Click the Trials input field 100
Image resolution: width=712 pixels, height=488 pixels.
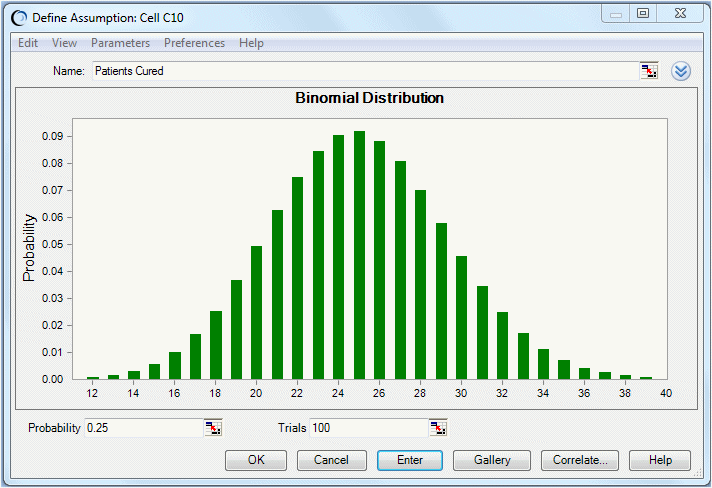point(369,428)
